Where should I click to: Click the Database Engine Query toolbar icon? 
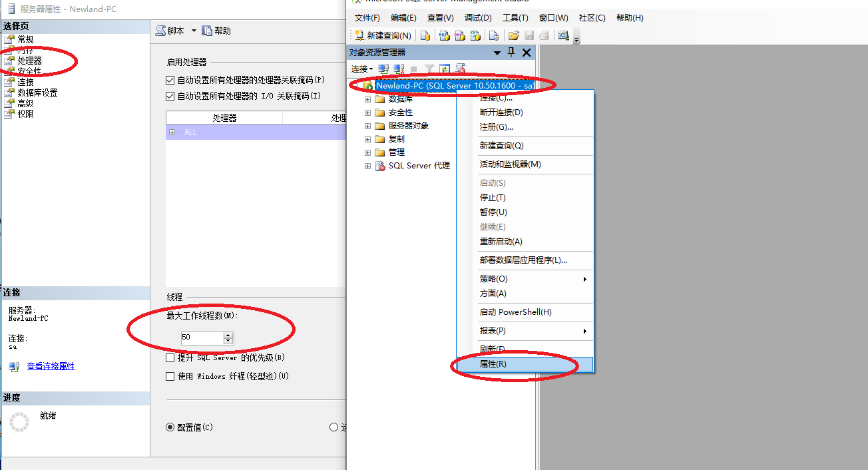(425, 36)
